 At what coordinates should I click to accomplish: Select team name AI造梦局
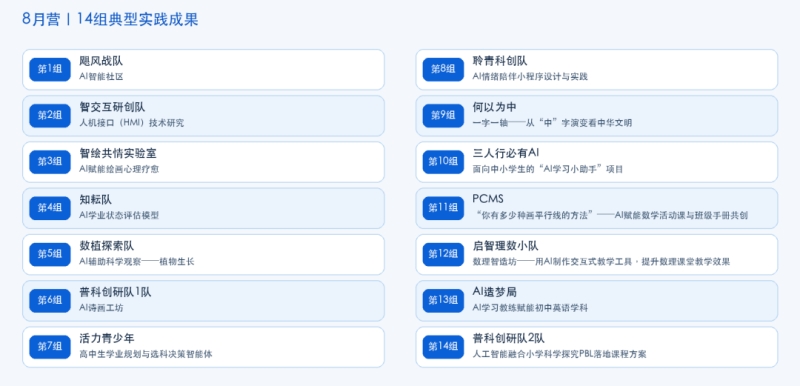click(x=495, y=292)
